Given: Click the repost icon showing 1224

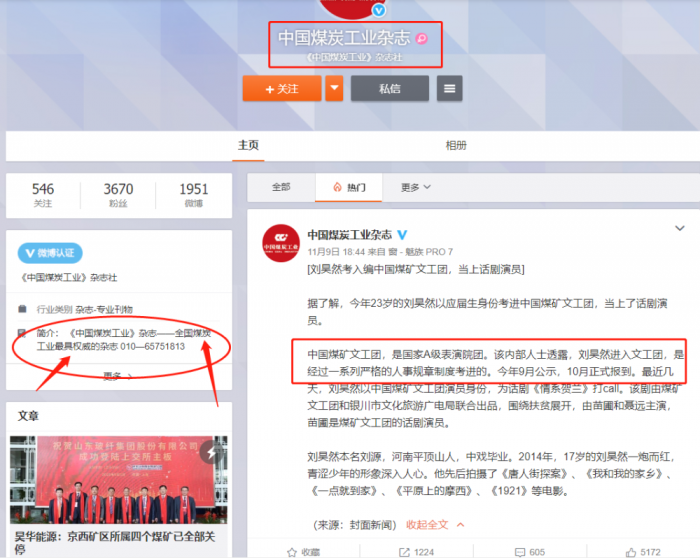Looking at the screenshot, I should coord(404,552).
